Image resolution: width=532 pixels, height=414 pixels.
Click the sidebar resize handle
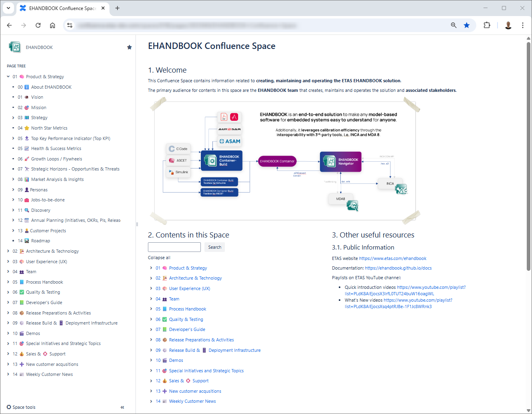137,224
